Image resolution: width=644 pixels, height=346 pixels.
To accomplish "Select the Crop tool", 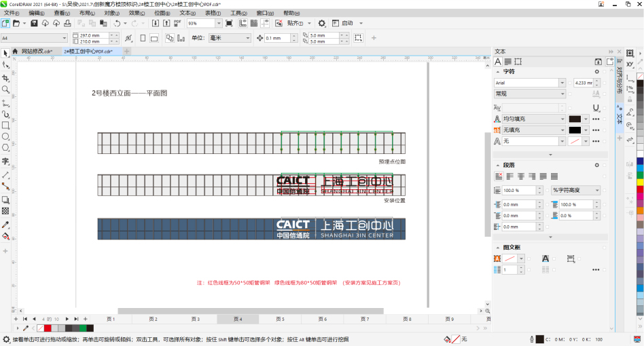I will (x=5, y=78).
